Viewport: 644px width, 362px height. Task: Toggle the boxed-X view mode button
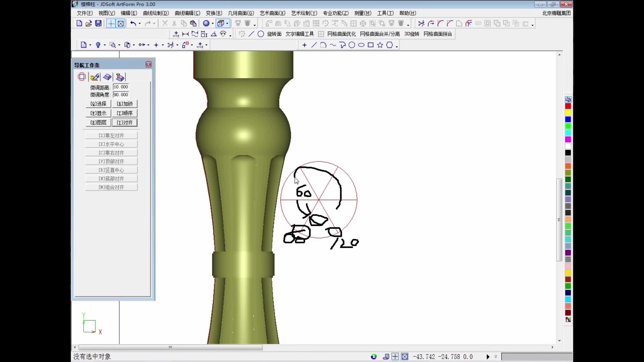click(121, 23)
